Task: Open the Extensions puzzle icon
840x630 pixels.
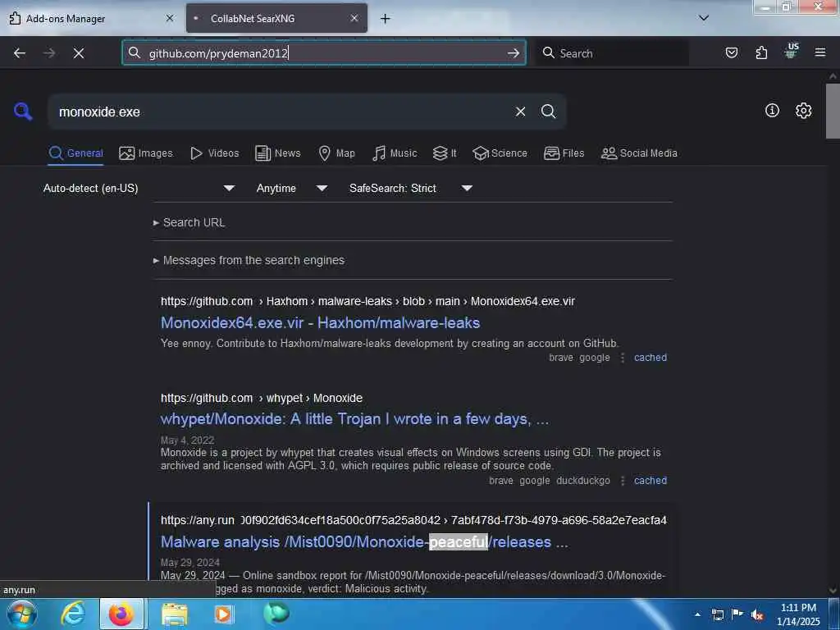Action: tap(761, 52)
